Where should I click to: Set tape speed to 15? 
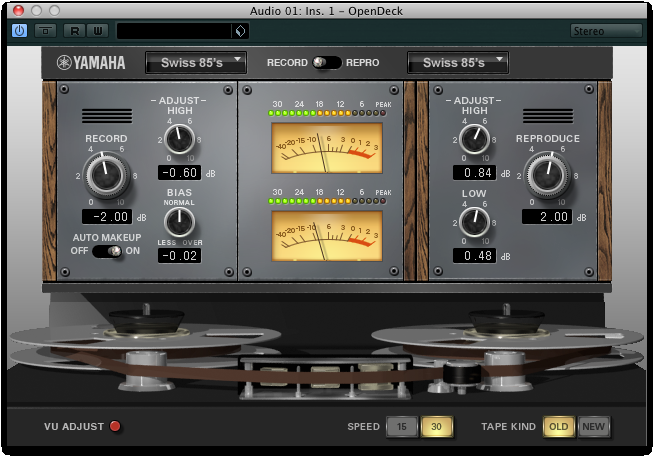tap(401, 427)
